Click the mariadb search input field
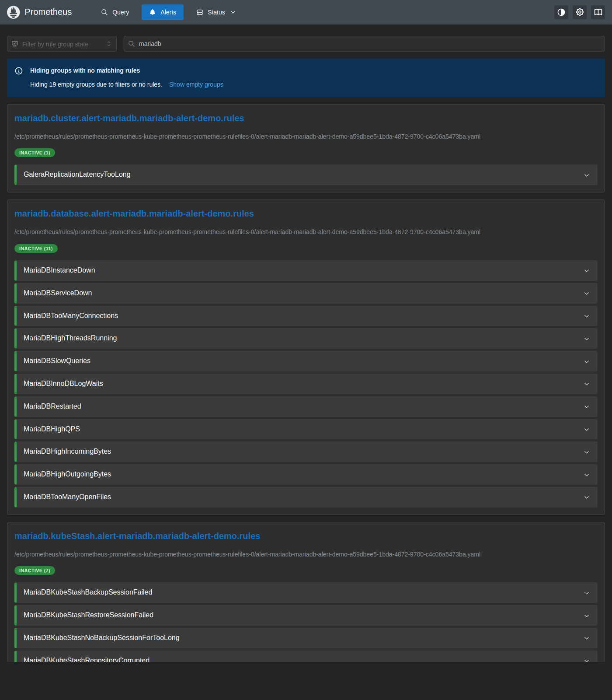Image resolution: width=612 pixels, height=700 pixels. tap(364, 44)
